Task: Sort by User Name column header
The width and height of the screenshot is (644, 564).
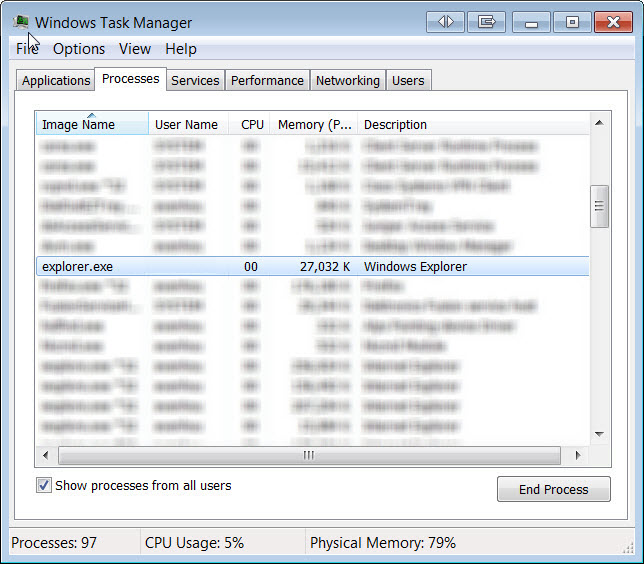Action: pyautogui.click(x=188, y=123)
